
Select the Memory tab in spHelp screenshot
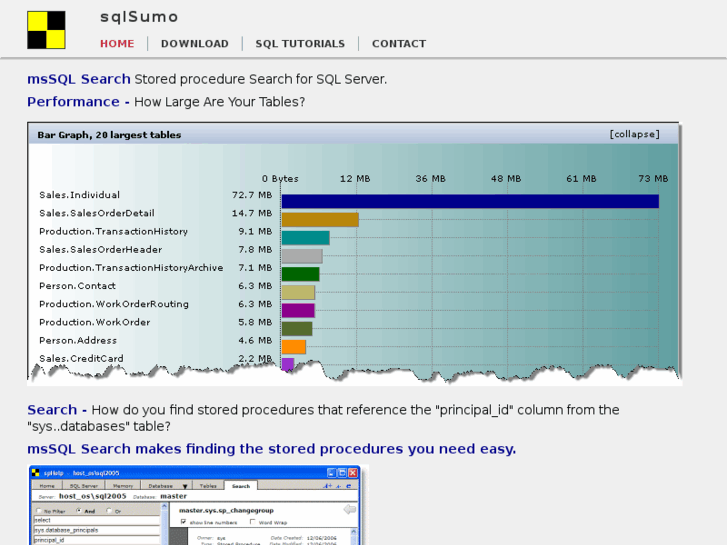tap(123, 486)
